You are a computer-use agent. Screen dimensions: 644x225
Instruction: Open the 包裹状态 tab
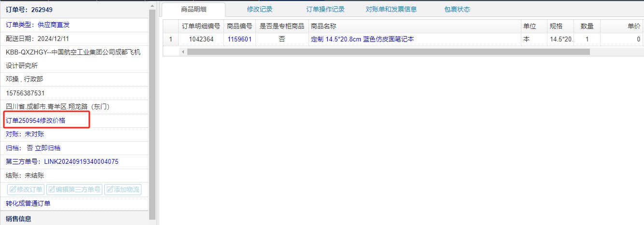pyautogui.click(x=457, y=9)
